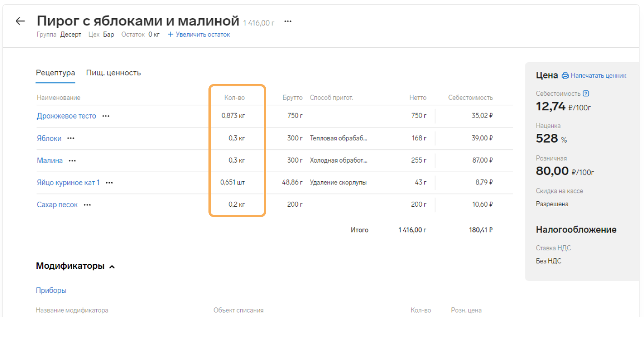Click the Десерт group value
The height and width of the screenshot is (337, 644).
pos(71,35)
